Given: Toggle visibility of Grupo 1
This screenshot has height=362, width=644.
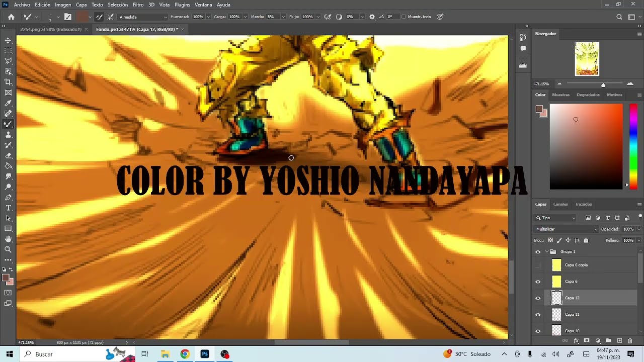Looking at the screenshot, I should 538,252.
